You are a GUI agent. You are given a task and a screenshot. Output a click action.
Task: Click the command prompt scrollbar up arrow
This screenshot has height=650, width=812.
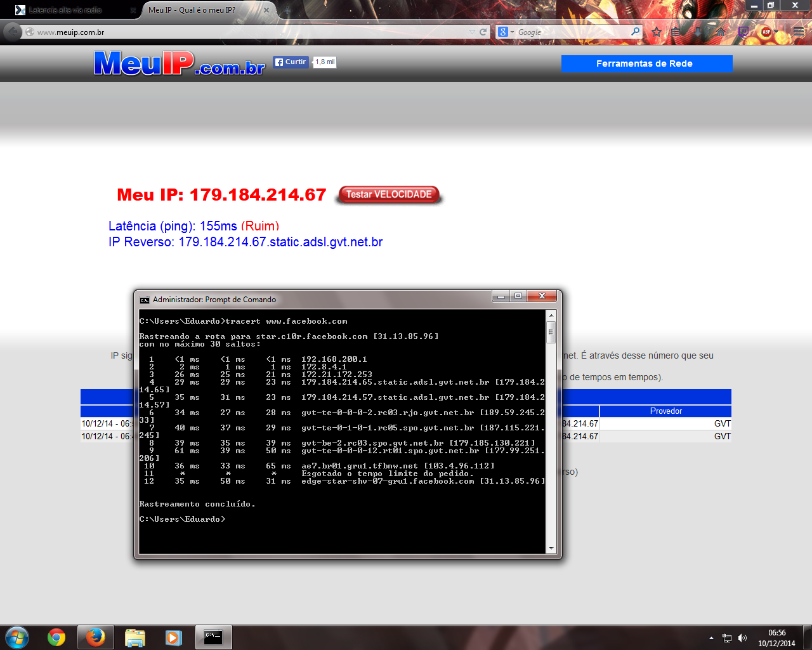click(x=551, y=315)
